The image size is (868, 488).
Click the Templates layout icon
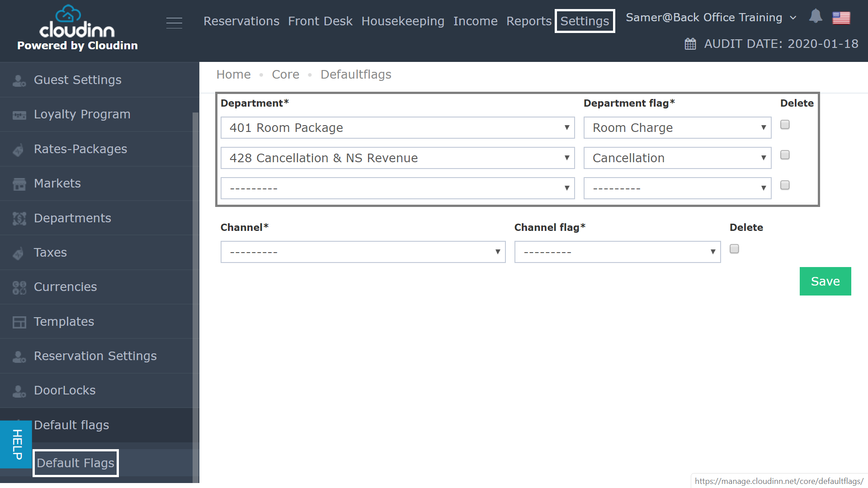click(19, 322)
